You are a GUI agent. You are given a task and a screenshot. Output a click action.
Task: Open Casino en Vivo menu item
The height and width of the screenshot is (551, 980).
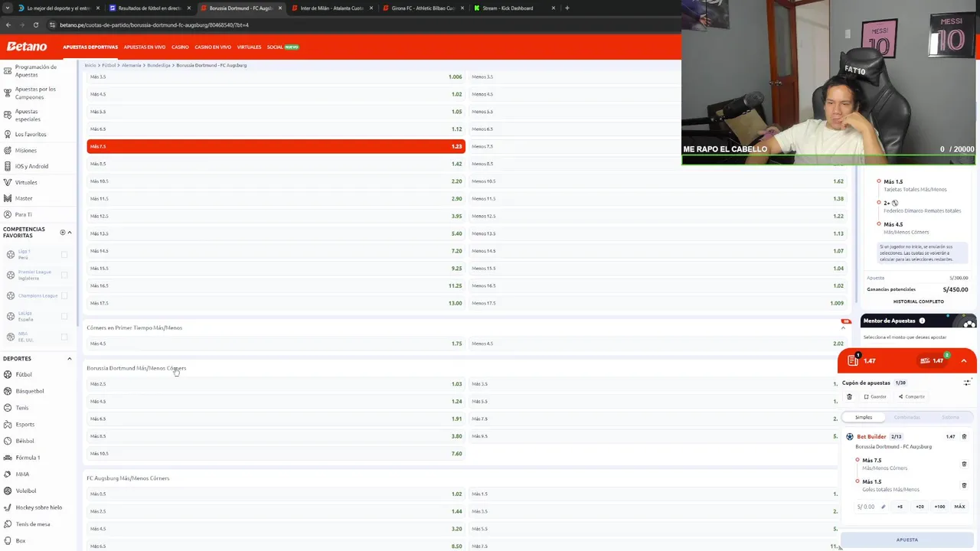coord(213,47)
